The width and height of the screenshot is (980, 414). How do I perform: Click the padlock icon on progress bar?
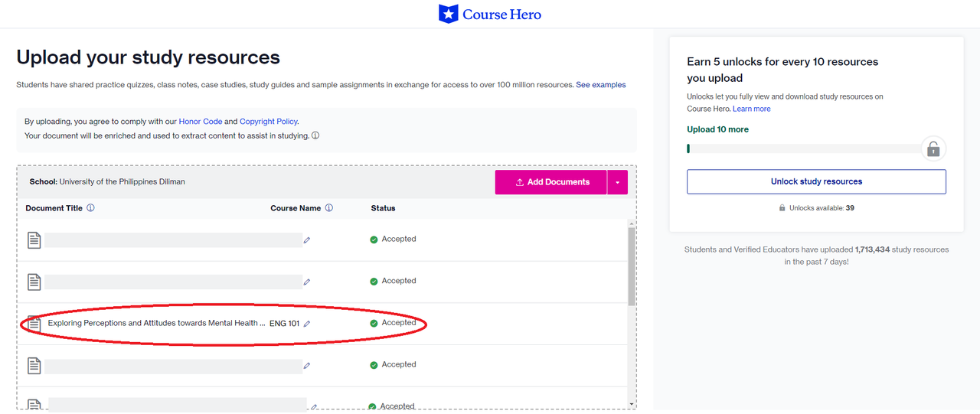pyautogui.click(x=933, y=148)
